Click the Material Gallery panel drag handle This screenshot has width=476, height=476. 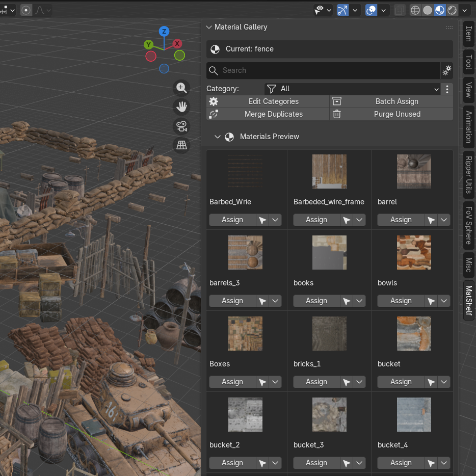[x=449, y=28]
